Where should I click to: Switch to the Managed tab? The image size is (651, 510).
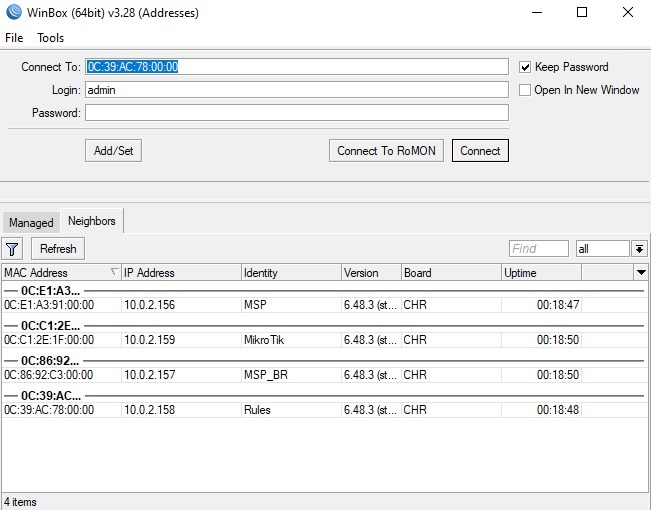click(31, 223)
